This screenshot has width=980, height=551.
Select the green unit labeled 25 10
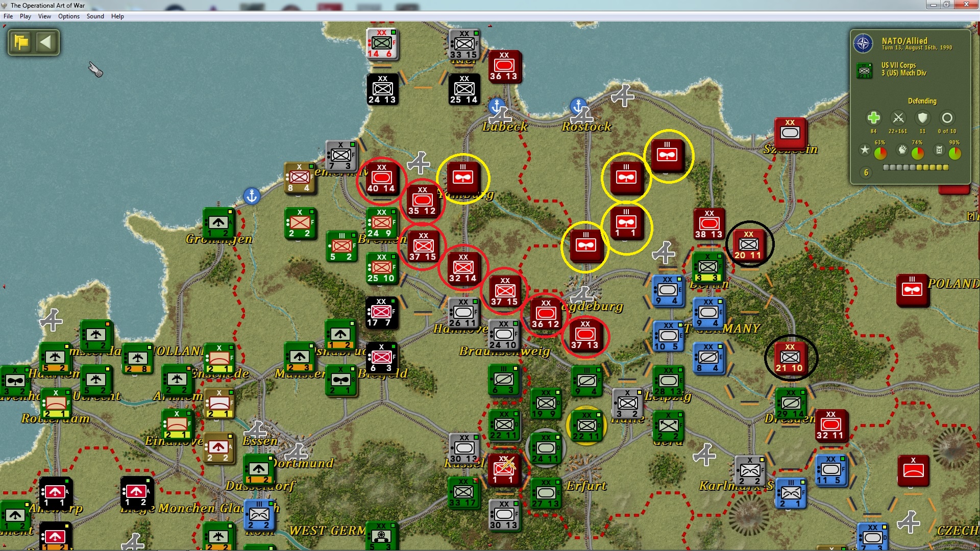pyautogui.click(x=381, y=268)
